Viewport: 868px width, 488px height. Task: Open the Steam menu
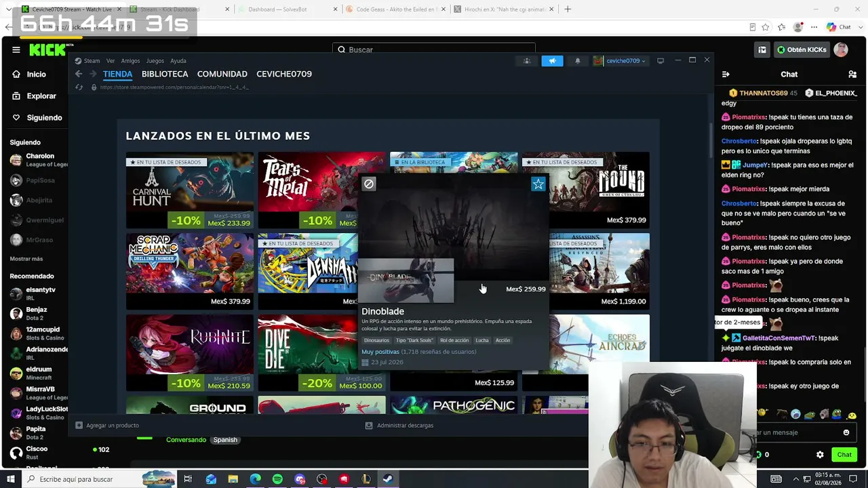(x=87, y=61)
